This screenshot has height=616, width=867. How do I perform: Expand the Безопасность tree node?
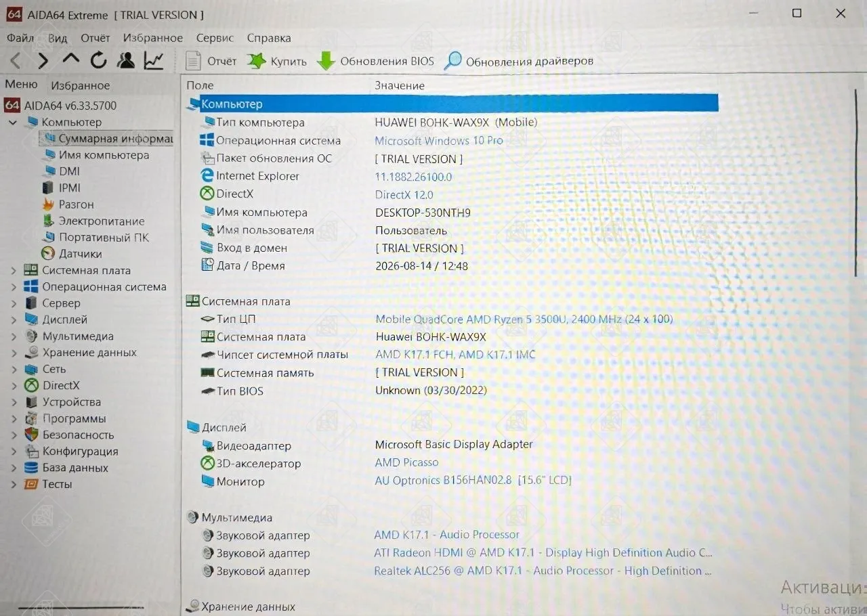click(x=13, y=435)
